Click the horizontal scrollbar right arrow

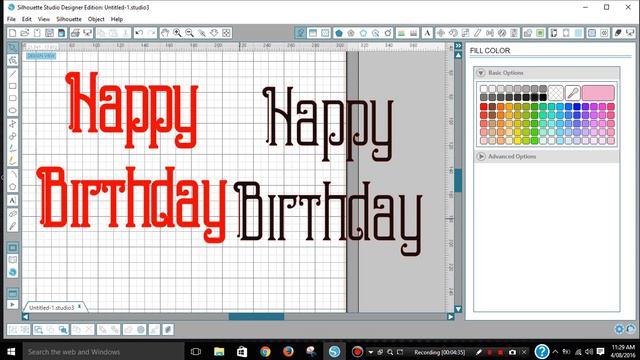coord(451,317)
